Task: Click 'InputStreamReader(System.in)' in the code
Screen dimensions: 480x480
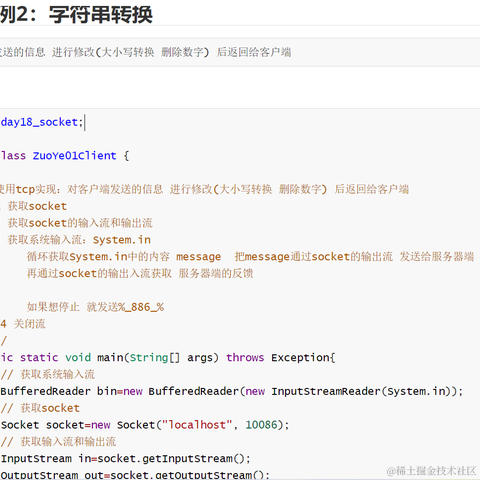Action: [362, 391]
